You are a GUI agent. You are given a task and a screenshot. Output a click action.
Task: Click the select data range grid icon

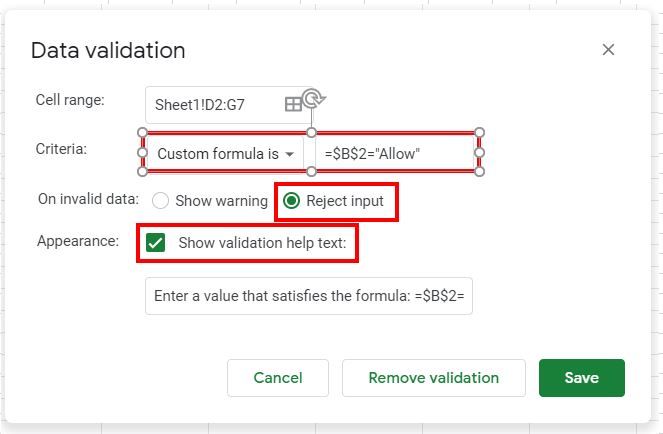293,104
